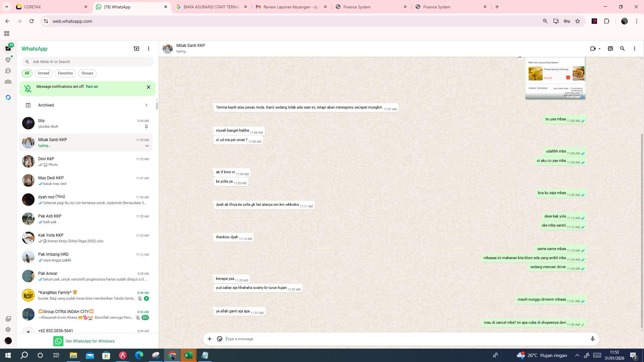Attach a file with the plus icon
The image size is (644, 362).
[x=209, y=339]
